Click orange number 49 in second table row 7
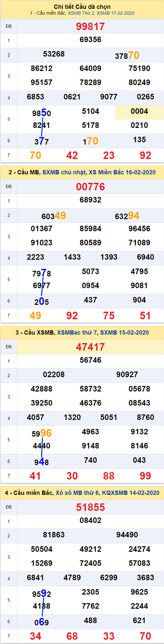 pyautogui.click(x=36, y=316)
